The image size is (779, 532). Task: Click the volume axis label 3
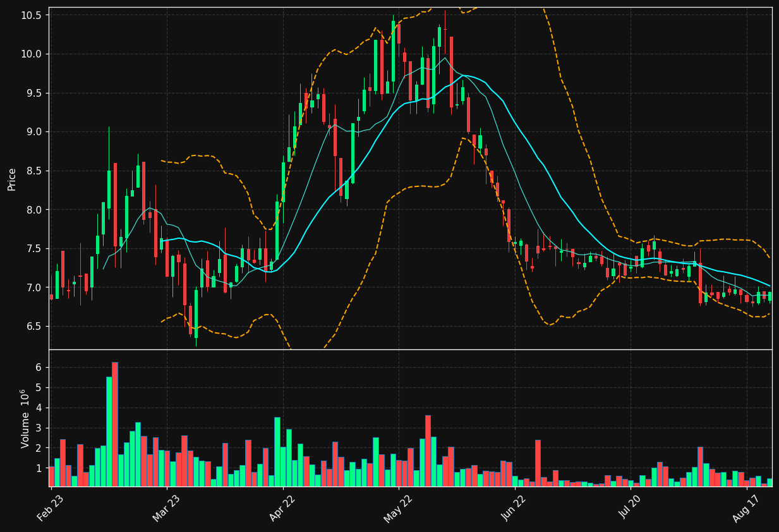pos(39,428)
